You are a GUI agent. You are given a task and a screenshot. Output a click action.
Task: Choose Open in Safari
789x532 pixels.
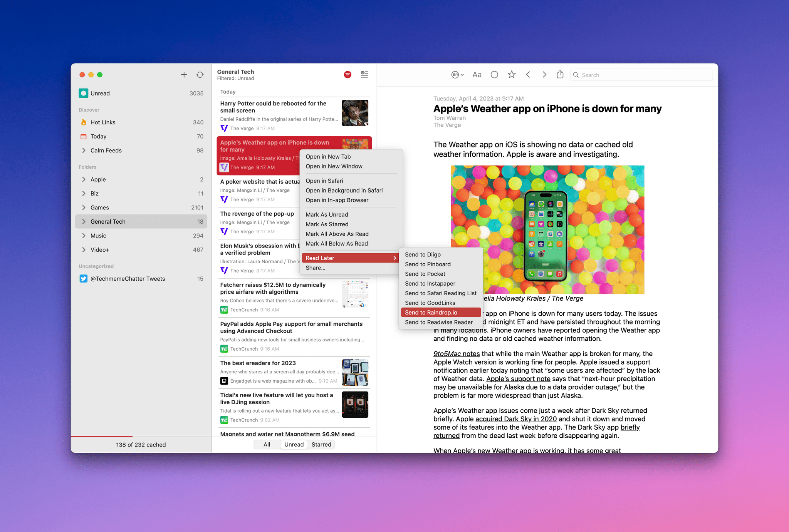[x=351, y=181]
